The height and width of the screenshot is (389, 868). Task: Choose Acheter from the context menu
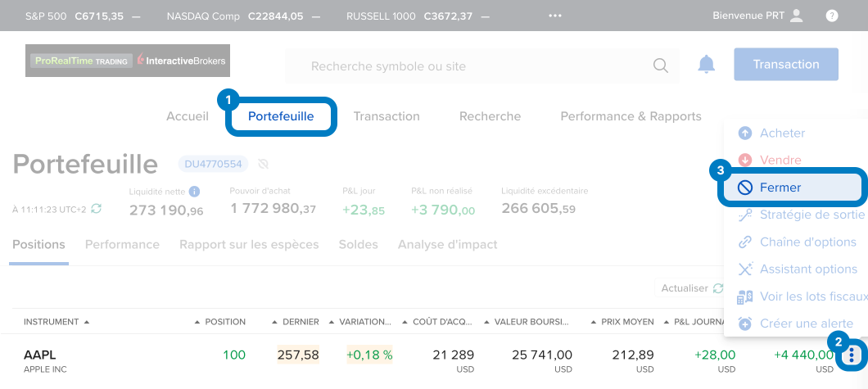pos(782,133)
